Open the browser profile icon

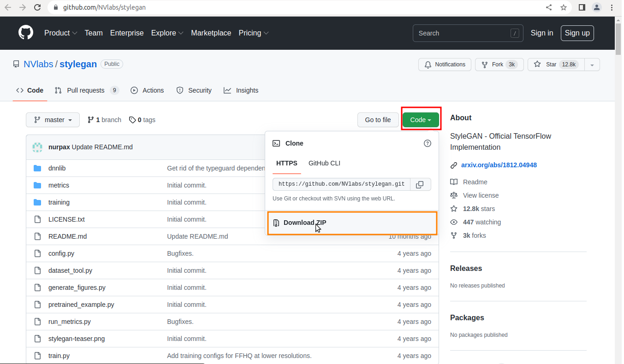point(597,7)
